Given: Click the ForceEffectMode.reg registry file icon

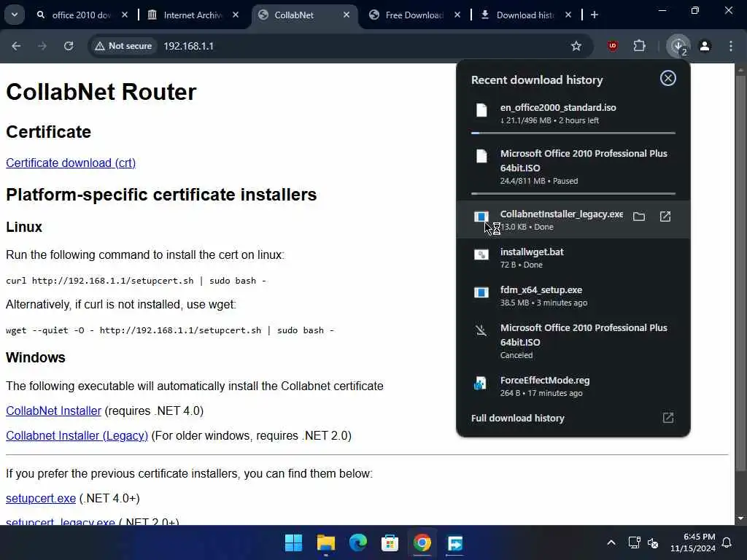Looking at the screenshot, I should [480, 384].
